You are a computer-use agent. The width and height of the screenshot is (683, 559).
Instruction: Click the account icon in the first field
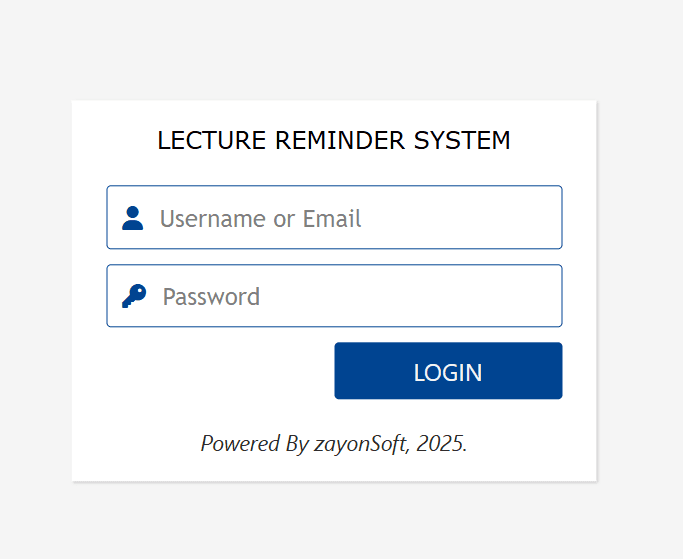point(132,218)
